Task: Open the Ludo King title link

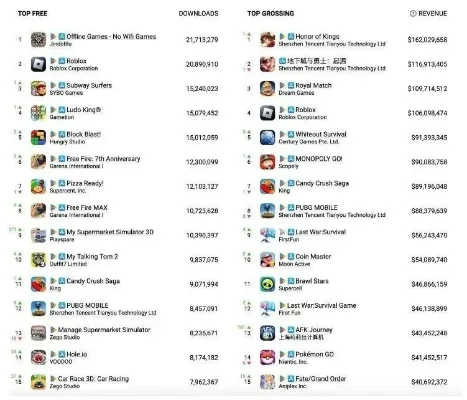Action: [x=84, y=110]
